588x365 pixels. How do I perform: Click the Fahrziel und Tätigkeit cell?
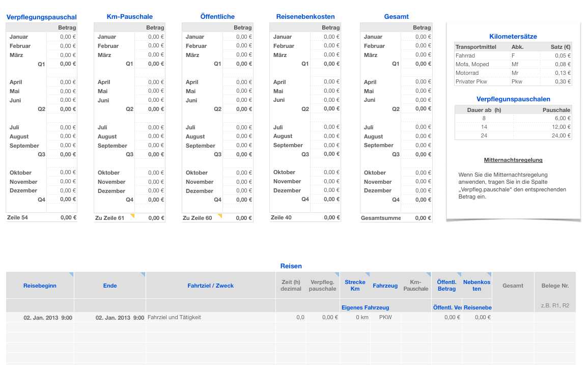pyautogui.click(x=210, y=317)
